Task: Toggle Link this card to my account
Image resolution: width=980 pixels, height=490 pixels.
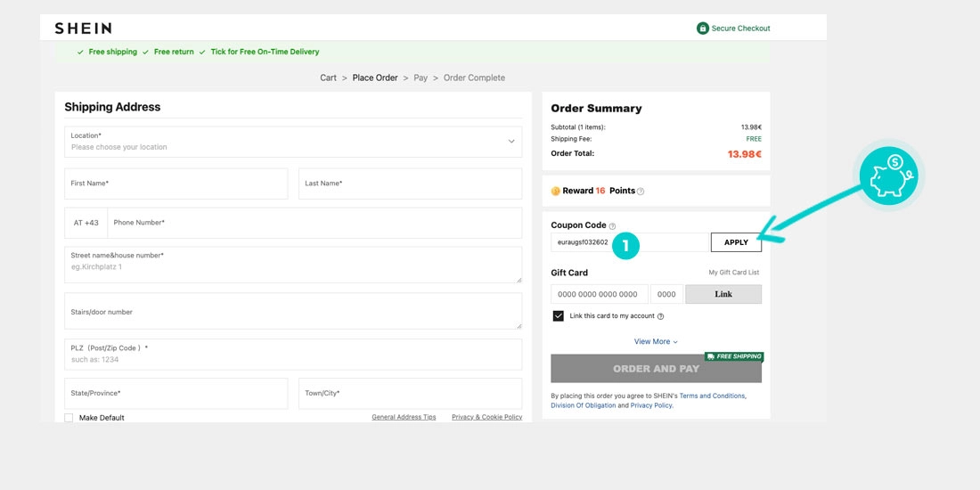Action: coord(558,316)
